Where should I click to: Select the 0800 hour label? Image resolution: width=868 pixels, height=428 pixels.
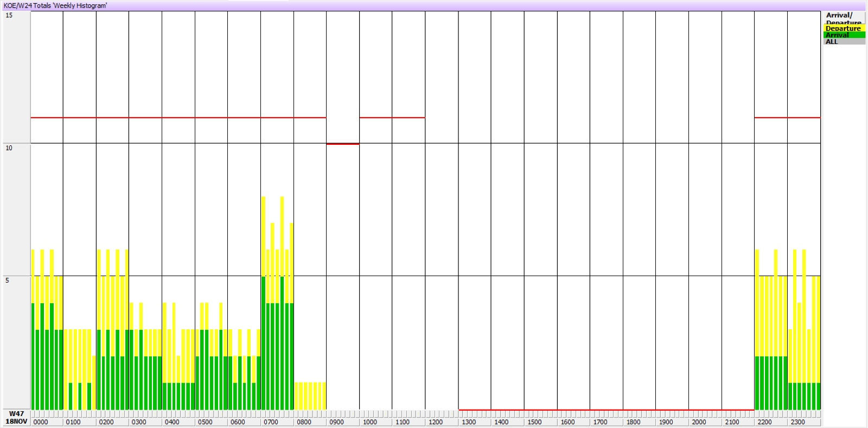coord(304,422)
